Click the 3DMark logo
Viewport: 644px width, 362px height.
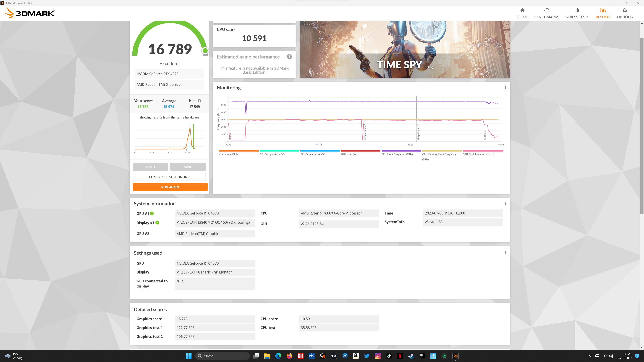pyautogui.click(x=30, y=13)
